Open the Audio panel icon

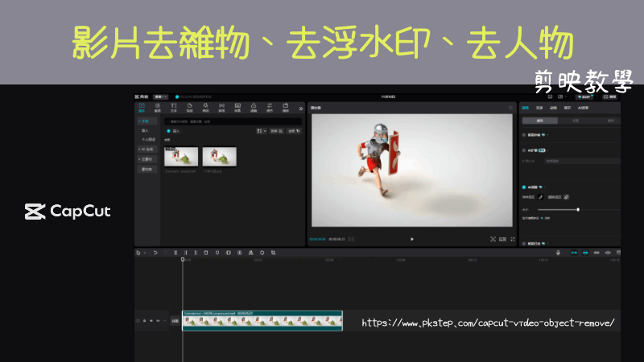tap(157, 108)
